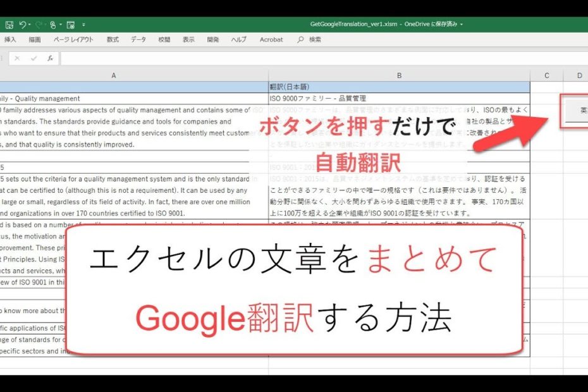The image size is (588, 392).
Task: Select column C header
Action: click(546, 75)
